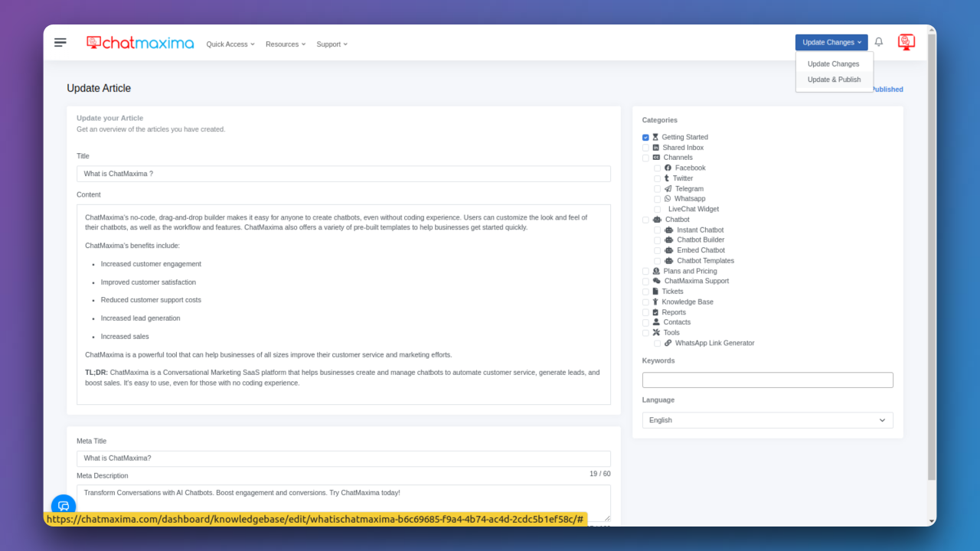
Task: Click the Chatbot robot icon
Action: (x=657, y=220)
